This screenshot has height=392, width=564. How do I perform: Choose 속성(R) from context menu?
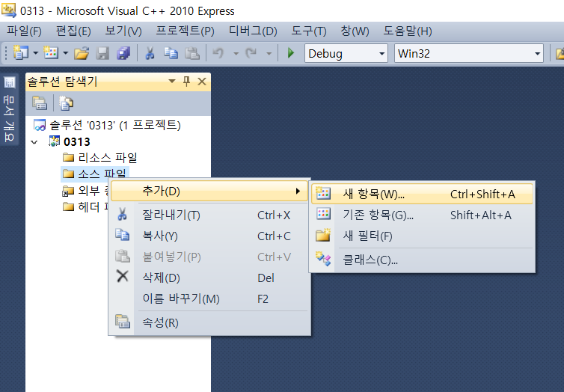(x=209, y=322)
